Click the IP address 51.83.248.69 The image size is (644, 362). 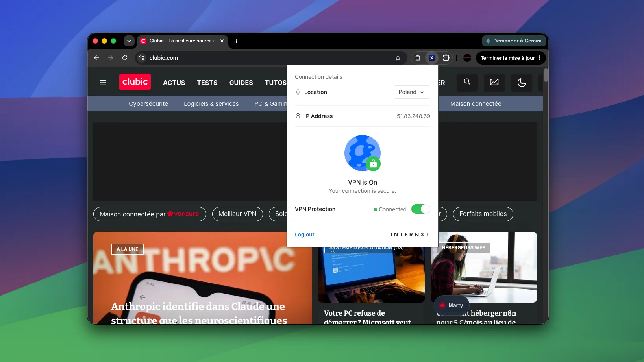click(x=413, y=116)
